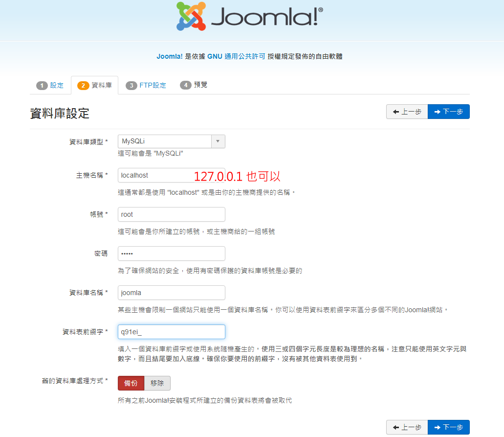
Task: Select the 備份 option for old database
Action: (x=131, y=383)
